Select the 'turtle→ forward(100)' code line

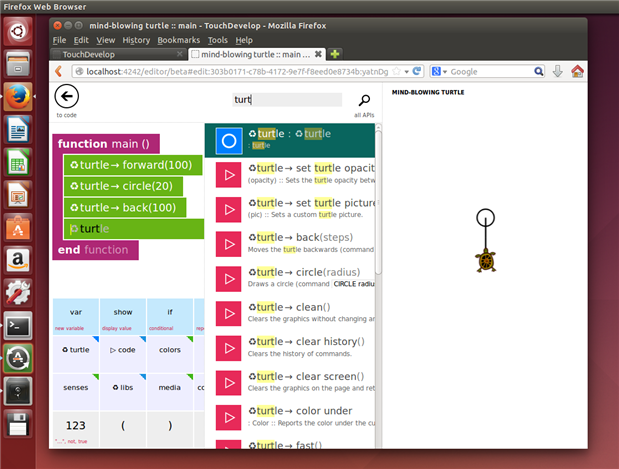click(133, 165)
